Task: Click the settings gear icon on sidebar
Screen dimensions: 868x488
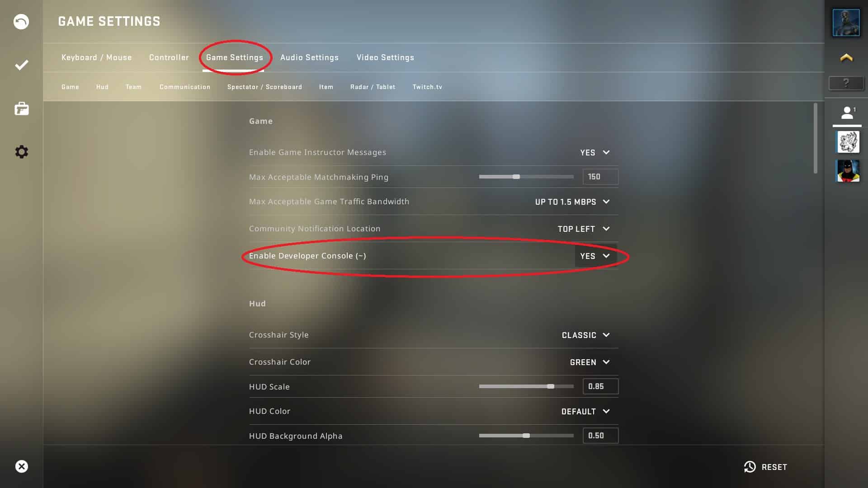Action: pyautogui.click(x=21, y=152)
